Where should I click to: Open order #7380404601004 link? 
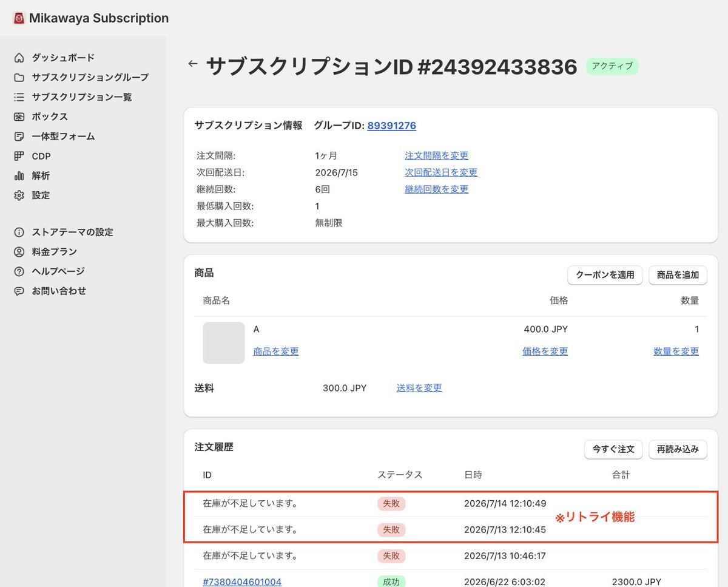pyautogui.click(x=242, y=582)
